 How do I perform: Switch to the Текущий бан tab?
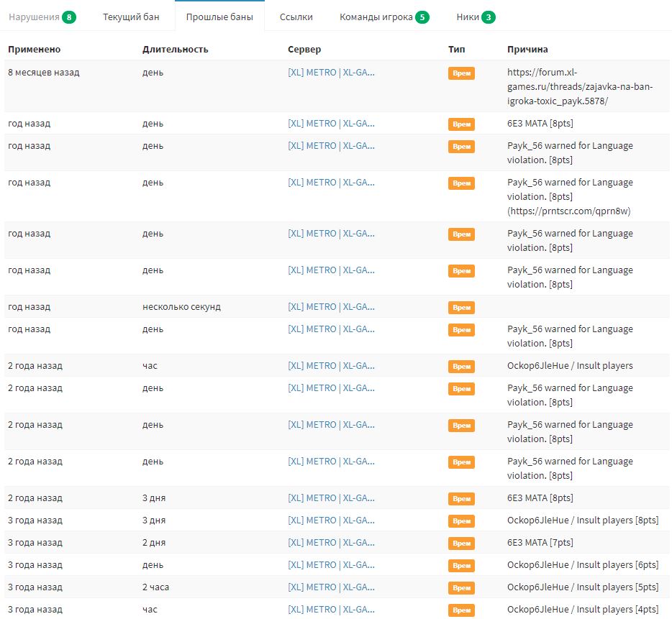[x=131, y=17]
